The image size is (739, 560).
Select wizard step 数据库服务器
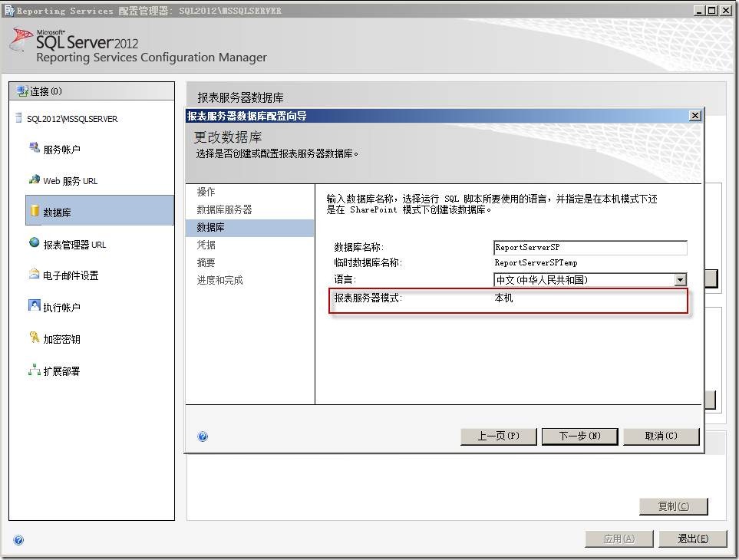[224, 209]
